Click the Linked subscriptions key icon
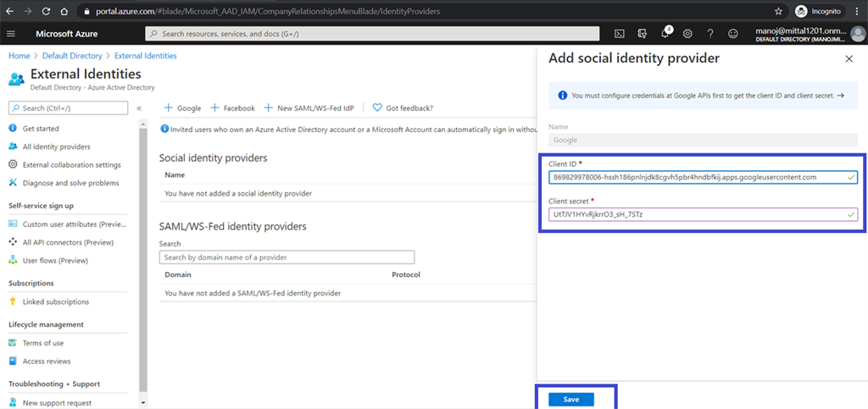The height and width of the screenshot is (409, 868). pos(13,301)
